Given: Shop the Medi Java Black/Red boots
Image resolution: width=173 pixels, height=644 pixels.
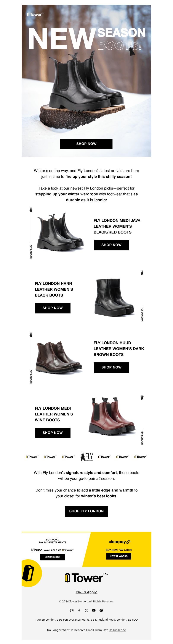Looking at the screenshot, I should pos(111,245).
